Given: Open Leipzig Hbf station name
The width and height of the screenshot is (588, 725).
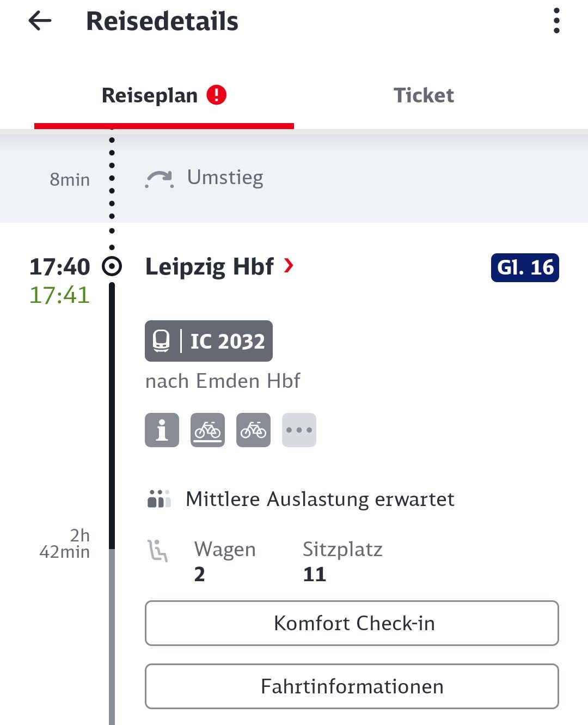Looking at the screenshot, I should (x=210, y=267).
